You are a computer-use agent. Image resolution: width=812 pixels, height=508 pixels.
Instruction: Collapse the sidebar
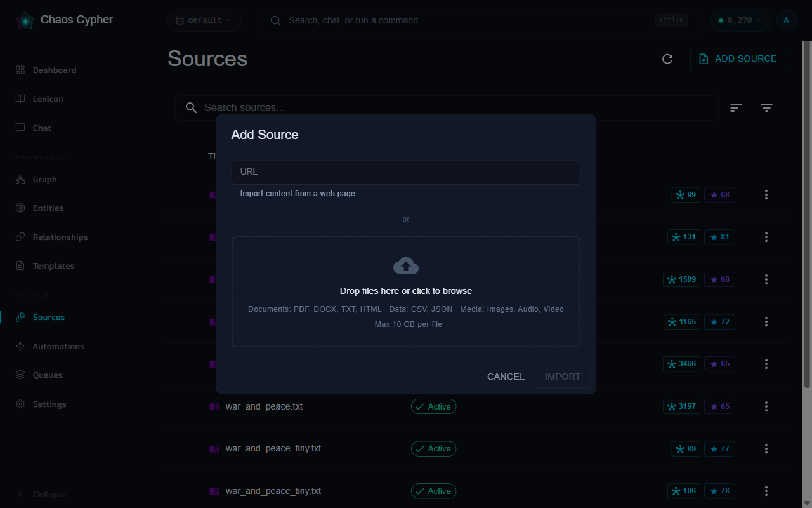42,494
